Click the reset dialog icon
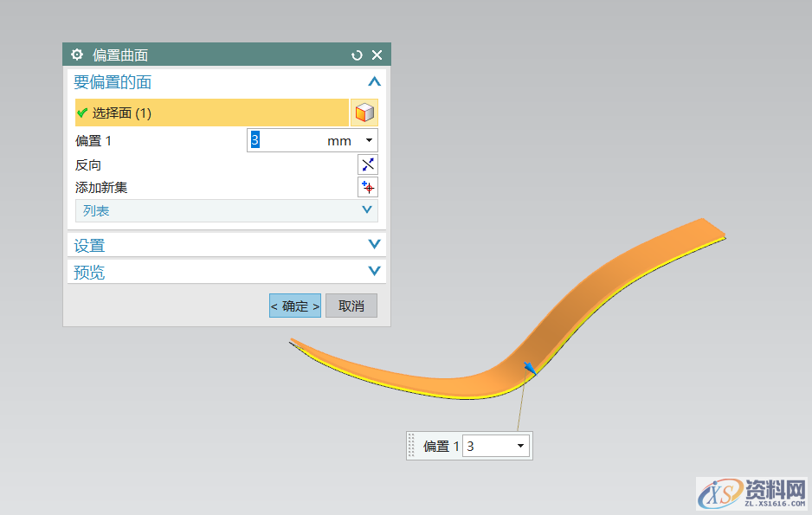 [x=357, y=55]
